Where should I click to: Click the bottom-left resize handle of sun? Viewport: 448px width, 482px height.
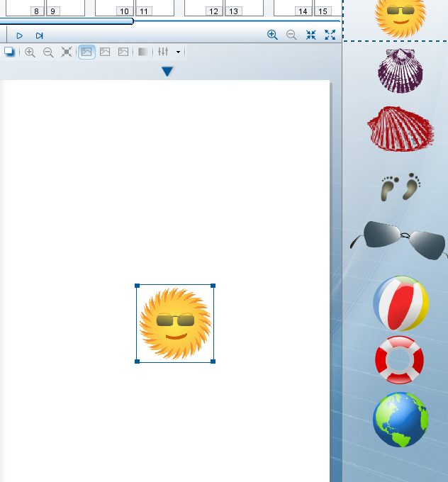click(138, 361)
